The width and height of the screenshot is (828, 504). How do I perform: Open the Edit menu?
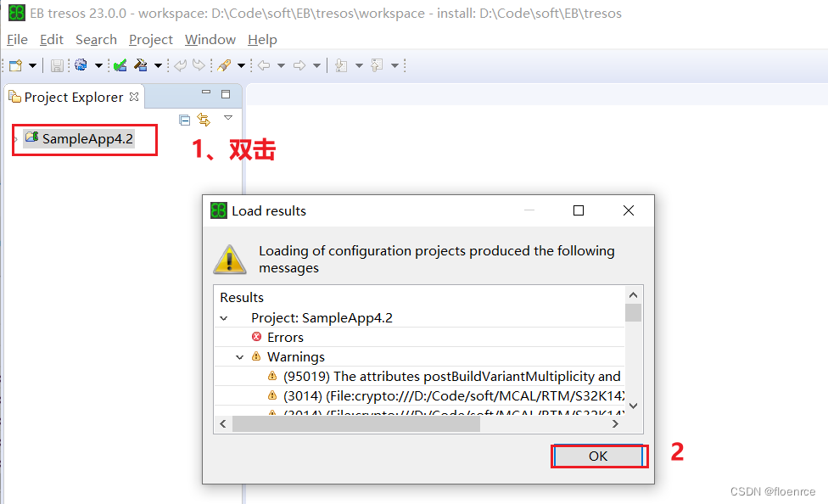tap(51, 40)
